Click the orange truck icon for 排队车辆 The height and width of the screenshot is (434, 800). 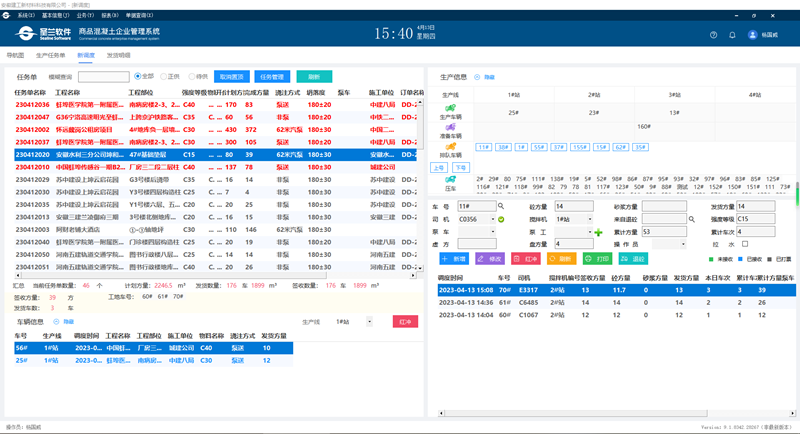coord(449,146)
